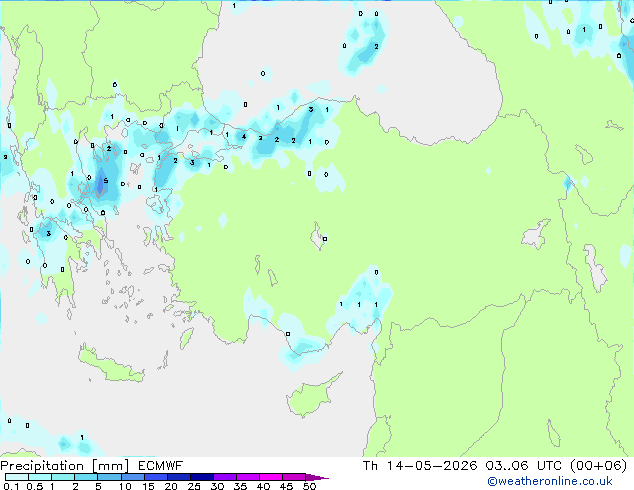Click the 30–35 mm purple legend box
Viewport: 634px width, 490px height.
224,477
